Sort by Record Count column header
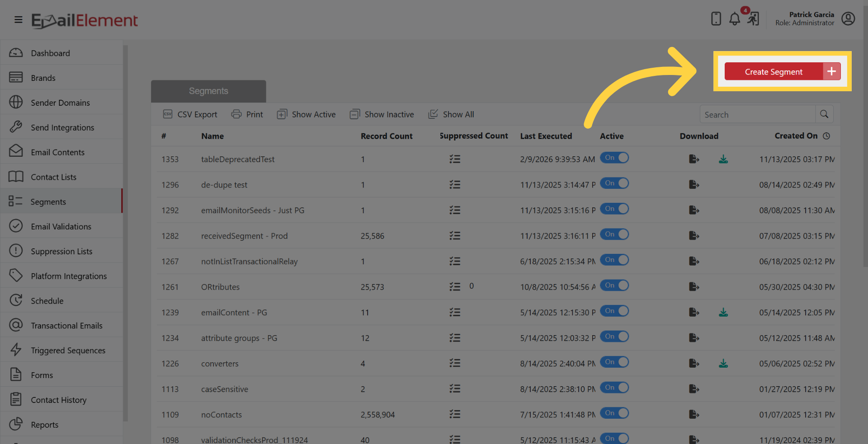This screenshot has width=868, height=444. pyautogui.click(x=387, y=136)
